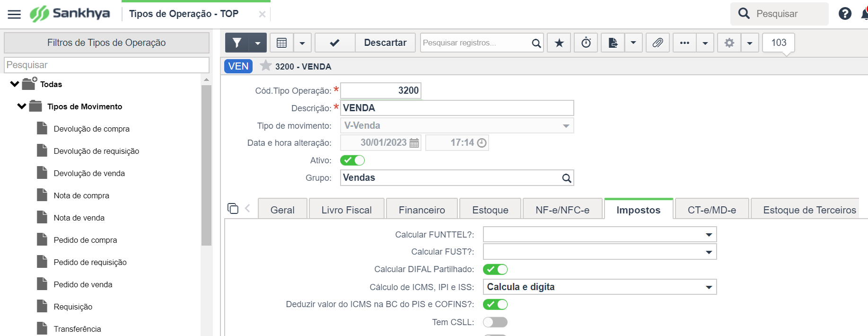Open the hamburger main menu
The height and width of the screenshot is (336, 868).
pos(14,14)
